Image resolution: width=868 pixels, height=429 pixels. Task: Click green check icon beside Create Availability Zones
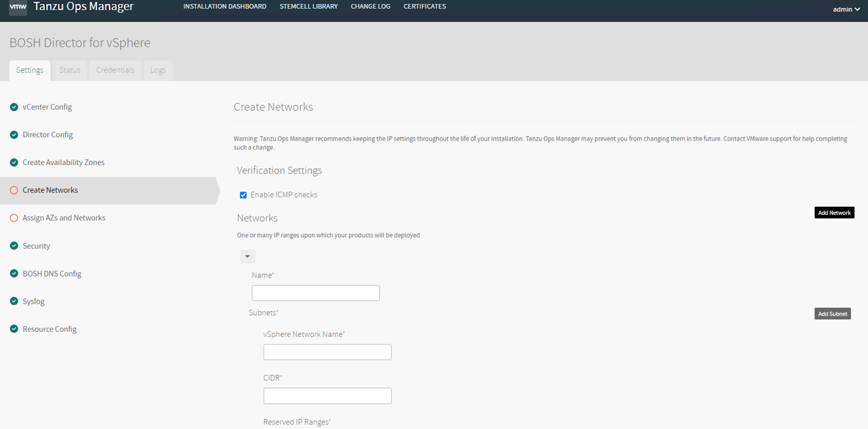point(14,162)
